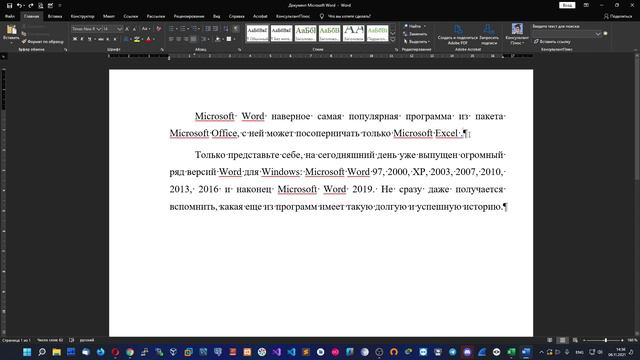The image size is (640, 360).
Task: Open Visual Studio Code from the taskbar
Action: pyautogui.click(x=291, y=352)
